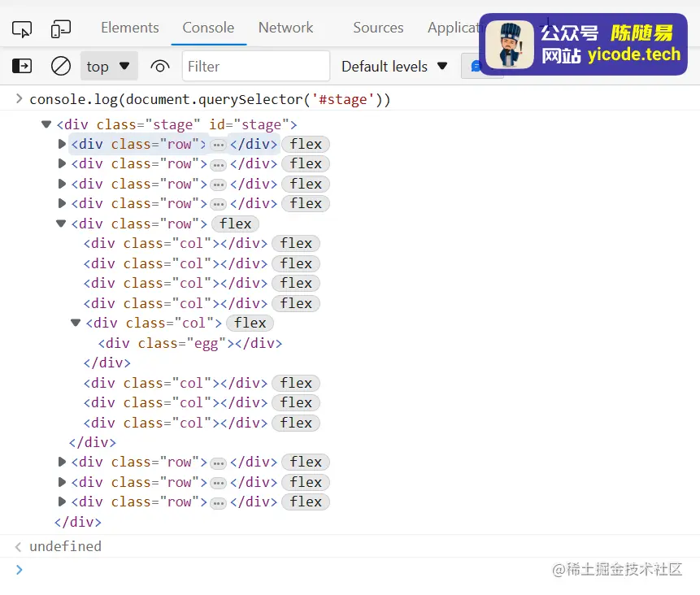The height and width of the screenshot is (595, 700).
Task: Toggle the device toolbar emulation icon
Action: (60, 27)
